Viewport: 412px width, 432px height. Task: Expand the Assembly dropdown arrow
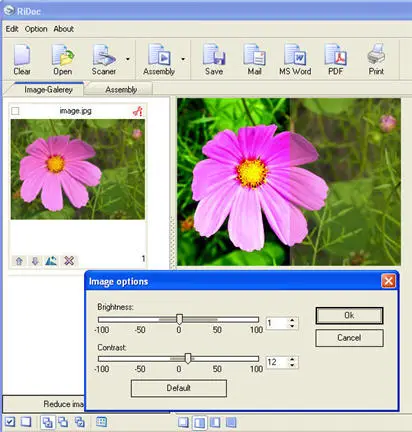183,59
